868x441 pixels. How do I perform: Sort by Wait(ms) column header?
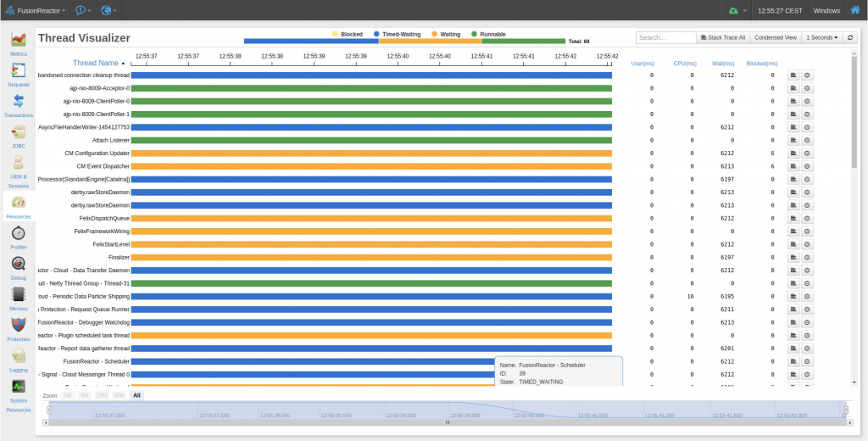point(723,64)
